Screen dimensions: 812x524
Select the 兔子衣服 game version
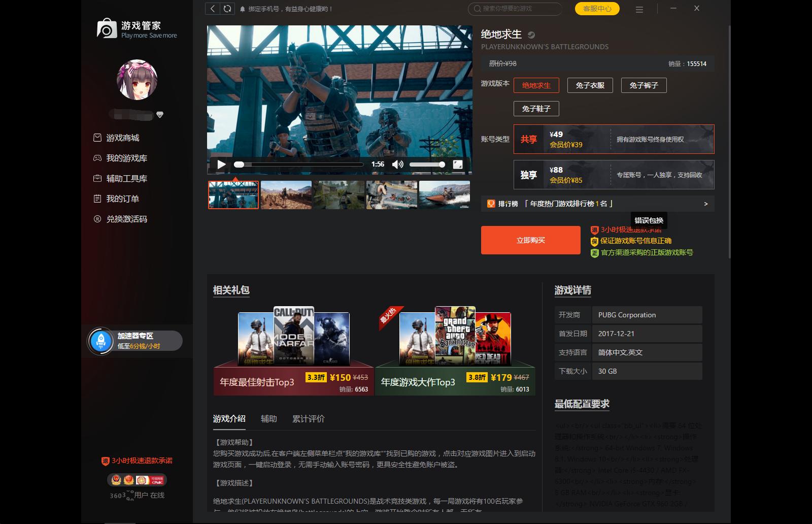[x=590, y=85]
